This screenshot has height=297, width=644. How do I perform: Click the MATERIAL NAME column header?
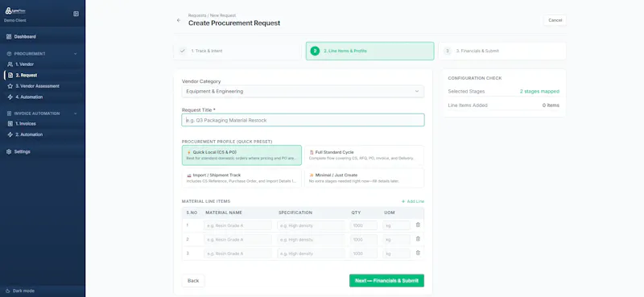tap(224, 212)
